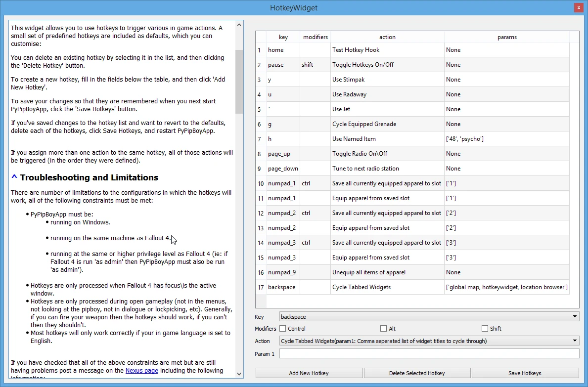Select 'Equip apparel from saved slot' in row 13
This screenshot has height=387, width=588.
(x=387, y=228)
